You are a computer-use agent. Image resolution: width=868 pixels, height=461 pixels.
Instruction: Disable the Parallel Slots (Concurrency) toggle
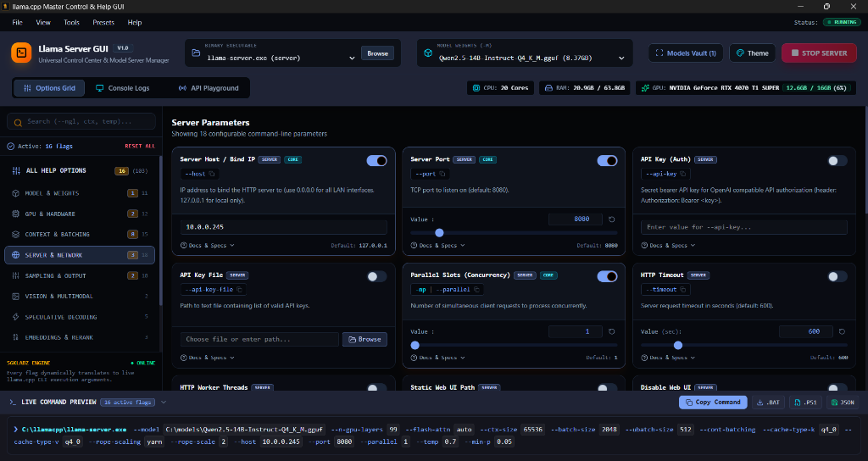(x=607, y=276)
